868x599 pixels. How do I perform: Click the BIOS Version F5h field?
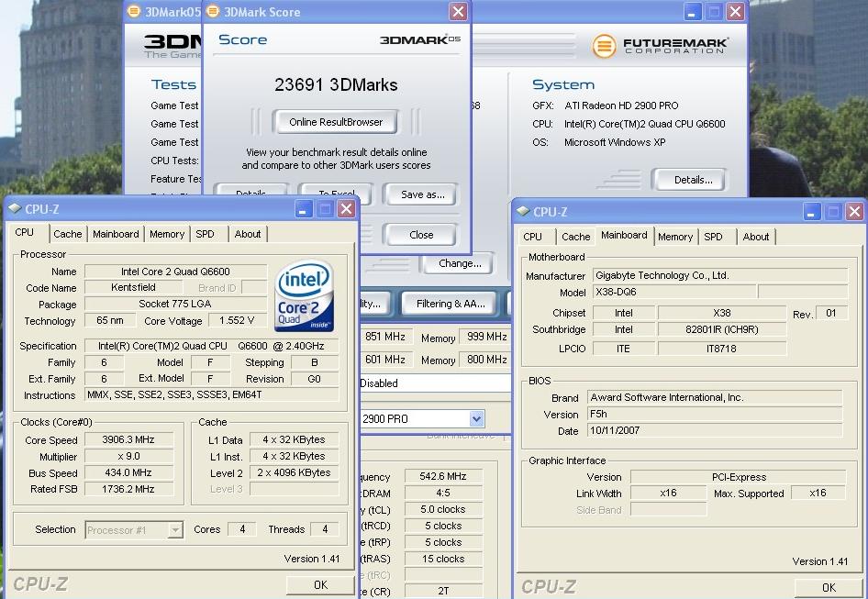pos(715,414)
